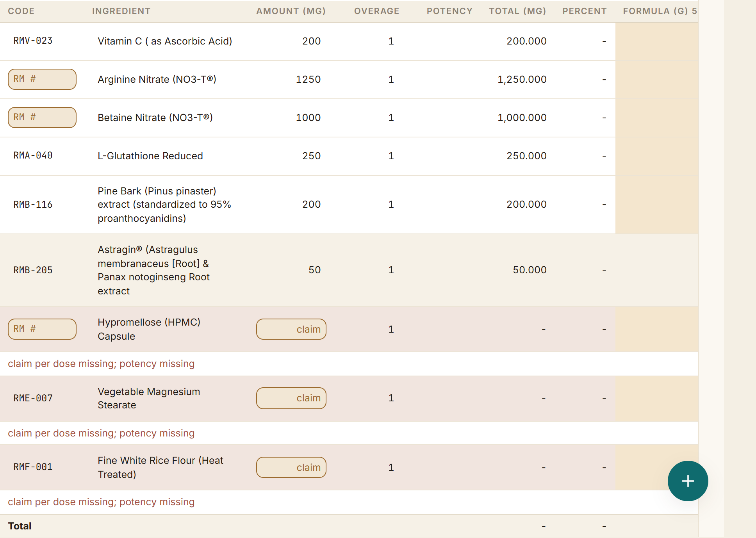The image size is (756, 538).
Task: Select the Vitamin C ingredient name
Action: click(165, 41)
